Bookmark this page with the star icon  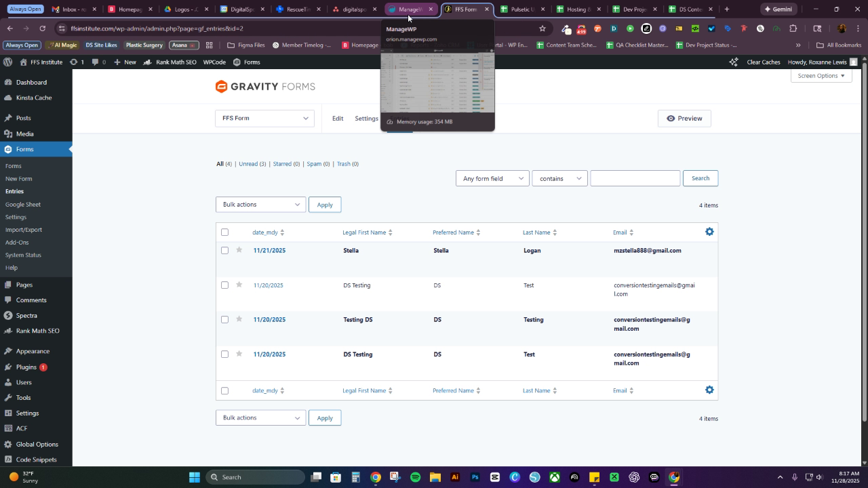click(542, 28)
